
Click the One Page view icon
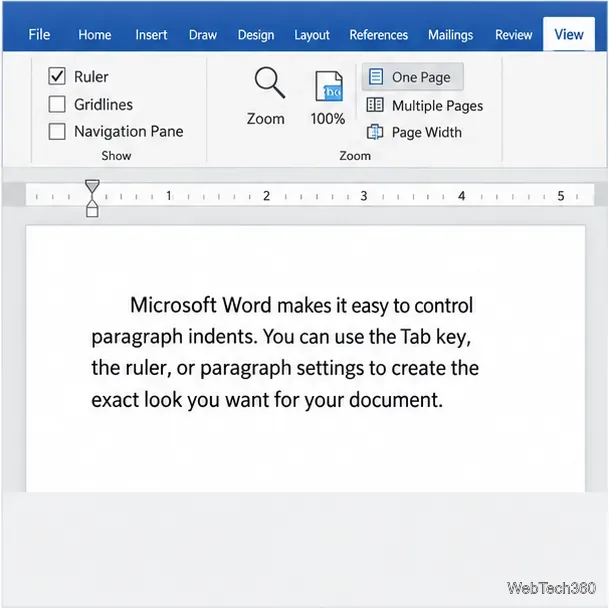point(376,77)
